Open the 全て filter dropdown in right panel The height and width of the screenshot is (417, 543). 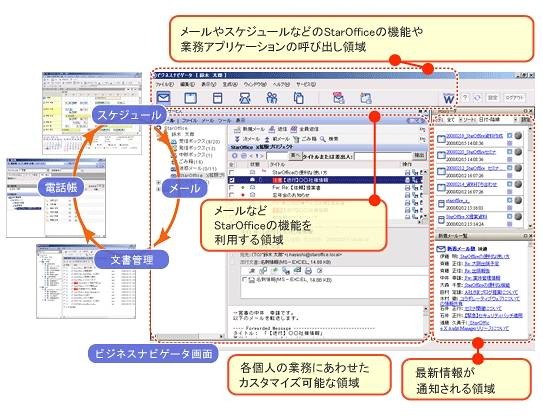tap(454, 120)
